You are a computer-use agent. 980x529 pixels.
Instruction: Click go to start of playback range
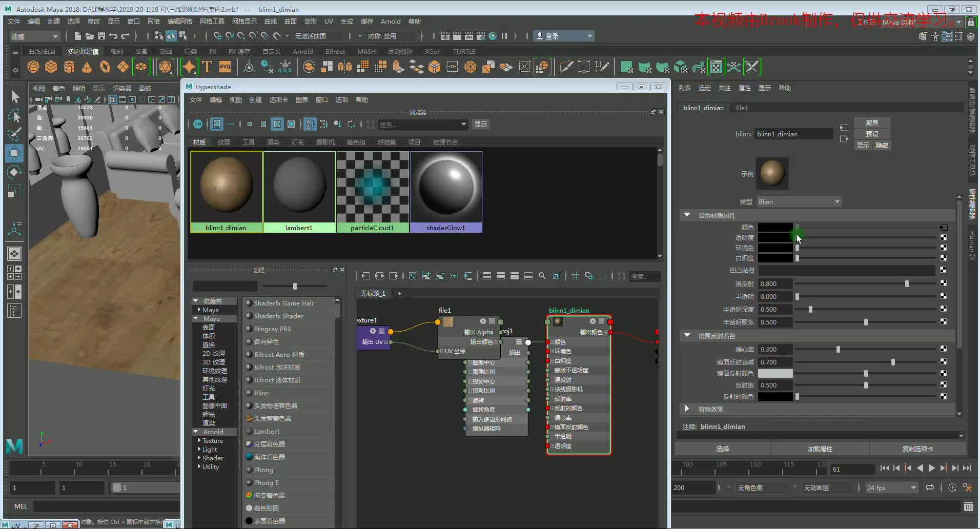coord(885,468)
